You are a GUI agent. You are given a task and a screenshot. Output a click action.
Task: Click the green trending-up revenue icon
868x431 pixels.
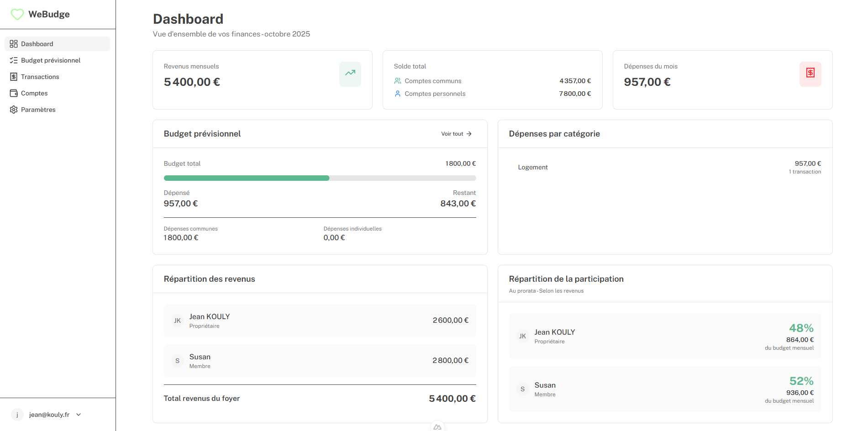pyautogui.click(x=350, y=74)
